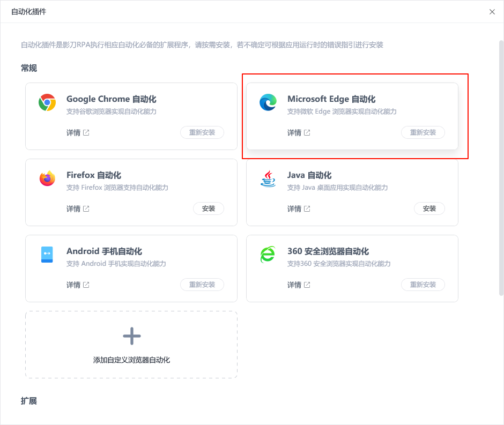The width and height of the screenshot is (504, 425).
Task: Open 详情 link for Microsoft Edge 自动化
Action: 294,133
